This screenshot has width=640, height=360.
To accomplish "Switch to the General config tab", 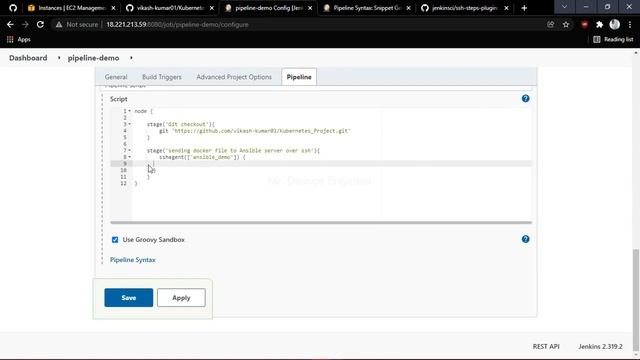I will (116, 77).
